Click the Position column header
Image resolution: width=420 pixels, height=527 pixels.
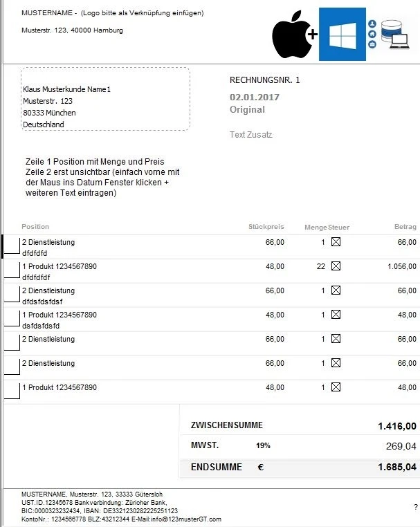[x=35, y=227]
